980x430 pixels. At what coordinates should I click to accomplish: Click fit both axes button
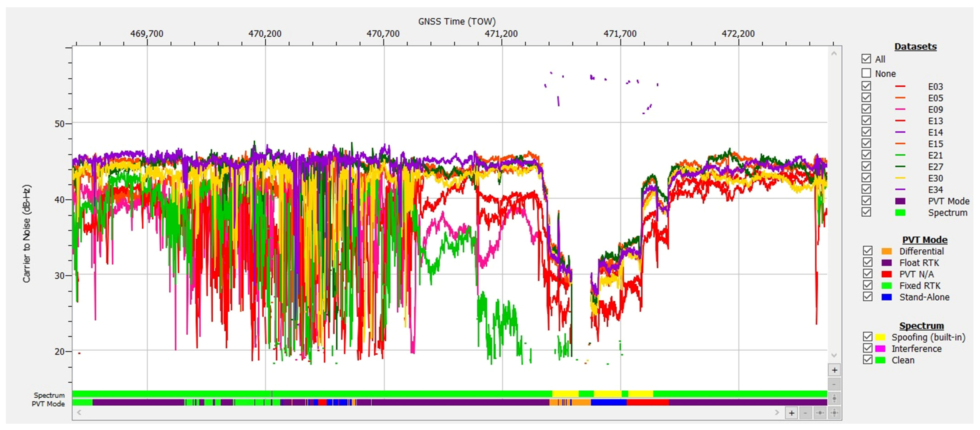point(834,413)
